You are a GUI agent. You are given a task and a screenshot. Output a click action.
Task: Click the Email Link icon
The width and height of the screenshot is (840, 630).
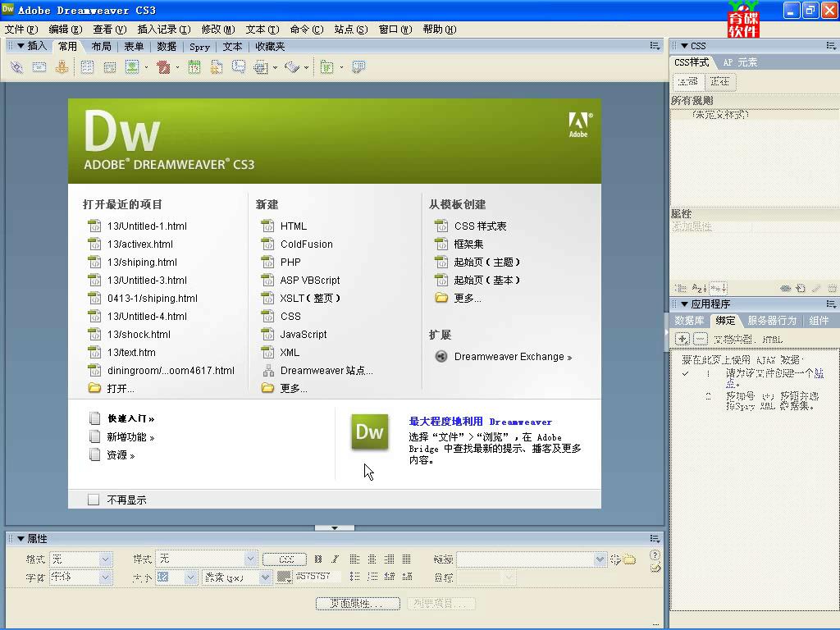(39, 67)
